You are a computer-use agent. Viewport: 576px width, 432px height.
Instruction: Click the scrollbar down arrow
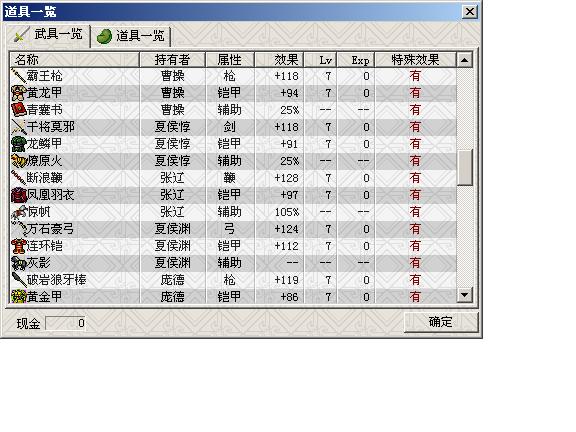point(465,295)
